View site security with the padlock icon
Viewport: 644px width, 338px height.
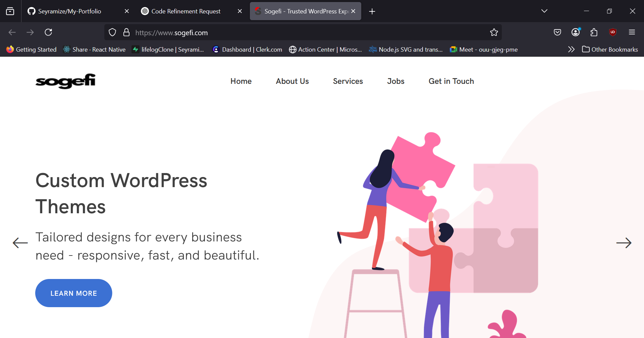coord(126,32)
